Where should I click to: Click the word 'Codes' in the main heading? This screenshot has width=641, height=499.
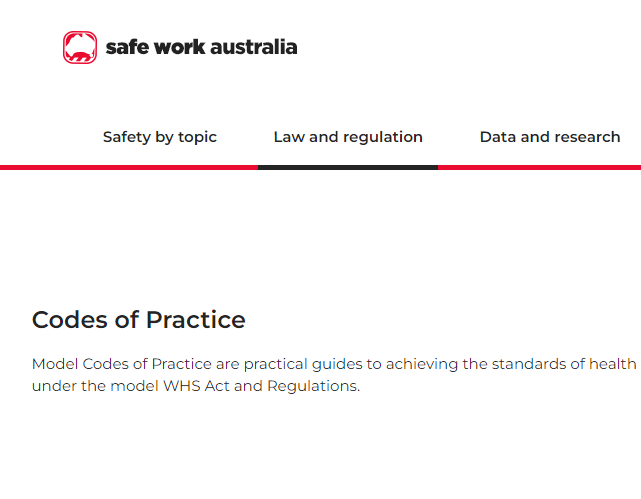[x=70, y=320]
